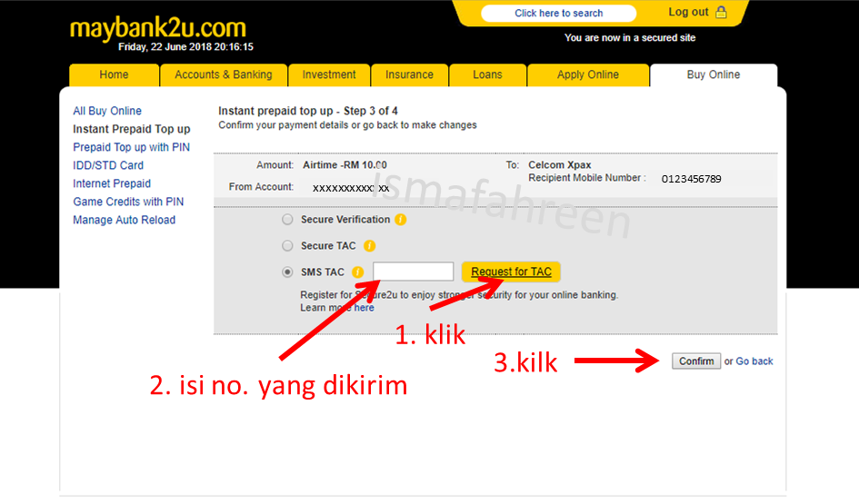The width and height of the screenshot is (859, 504).
Task: Open the Accounts & Banking tab
Action: [224, 75]
